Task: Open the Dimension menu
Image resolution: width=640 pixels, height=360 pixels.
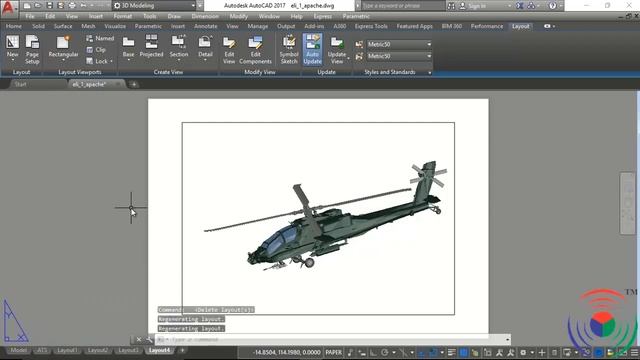Action: click(205, 16)
